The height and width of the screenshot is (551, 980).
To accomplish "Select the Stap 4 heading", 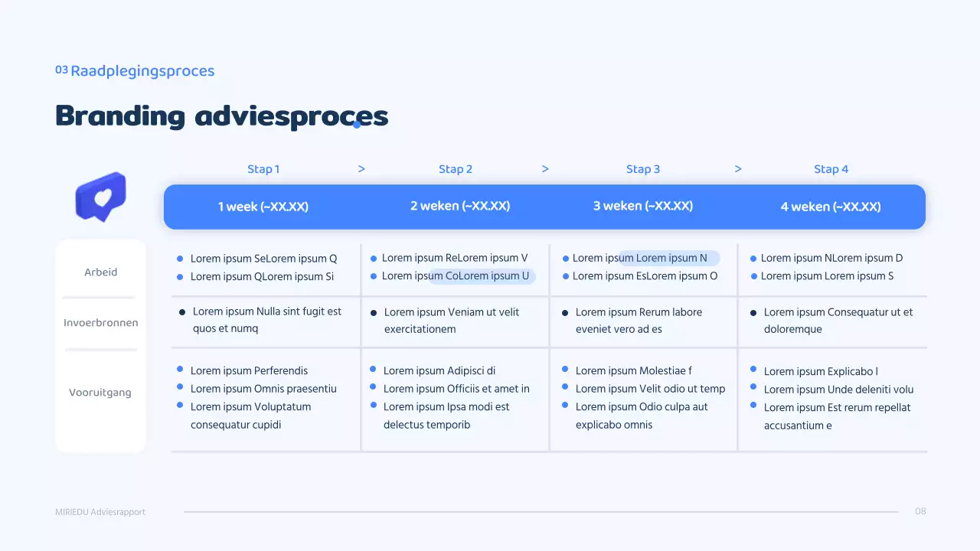I will coord(831,169).
